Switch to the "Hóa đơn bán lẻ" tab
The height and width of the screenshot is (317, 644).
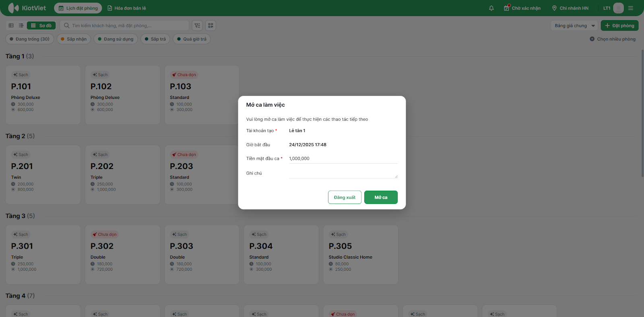[126, 8]
